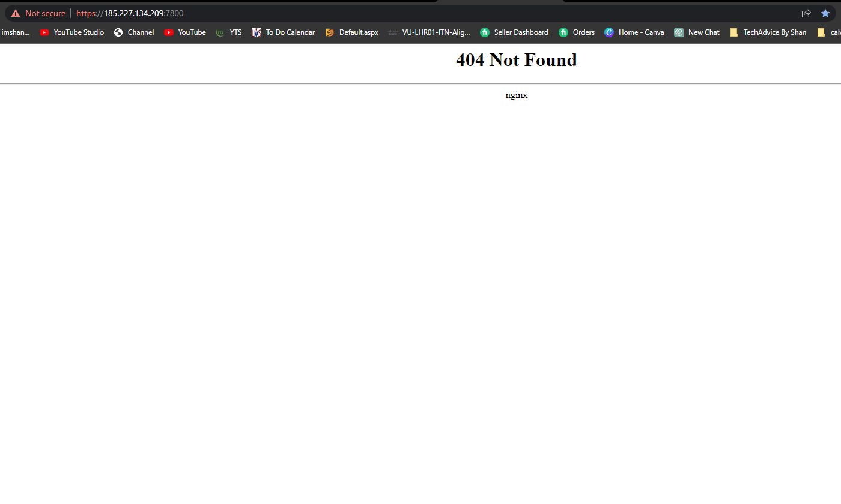Click the share page icon
The width and height of the screenshot is (841, 504).
806,13
